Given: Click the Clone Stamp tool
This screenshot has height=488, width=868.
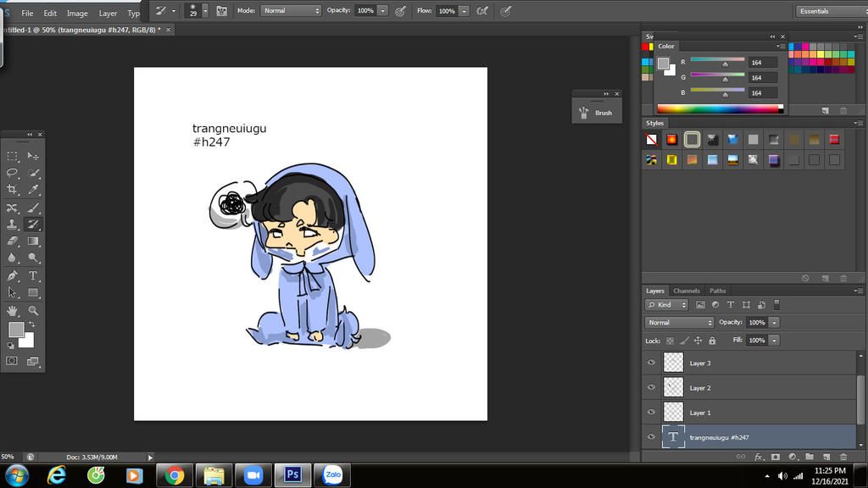Looking at the screenshot, I should coord(12,225).
